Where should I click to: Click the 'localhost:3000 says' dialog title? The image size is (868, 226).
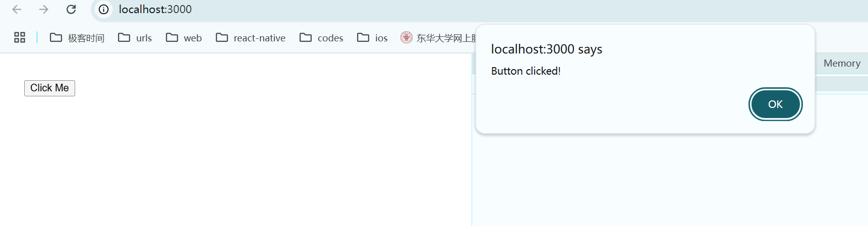click(x=547, y=49)
